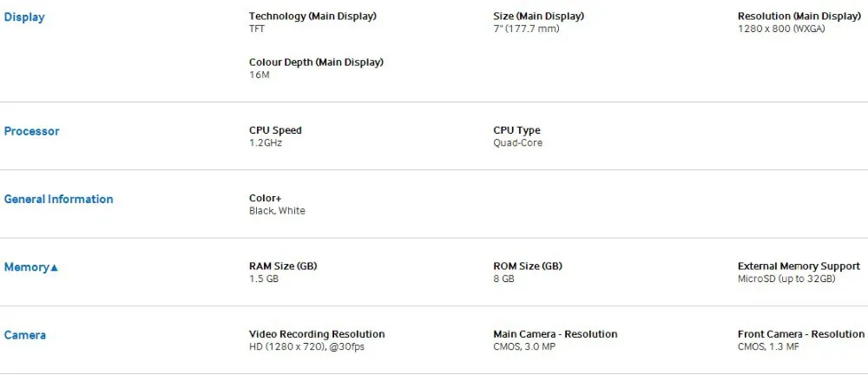Image resolution: width=868 pixels, height=375 pixels.
Task: Click the Resolution (Main Display) label
Action: (x=799, y=16)
